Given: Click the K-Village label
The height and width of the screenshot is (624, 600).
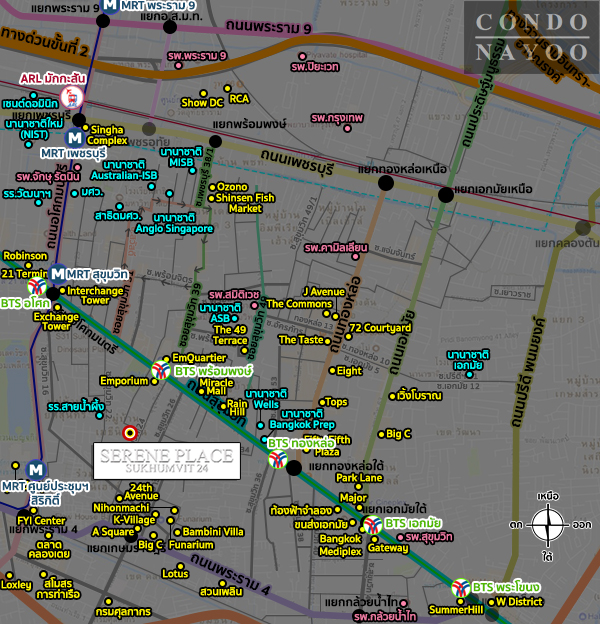Looking at the screenshot, I should [x=134, y=520].
